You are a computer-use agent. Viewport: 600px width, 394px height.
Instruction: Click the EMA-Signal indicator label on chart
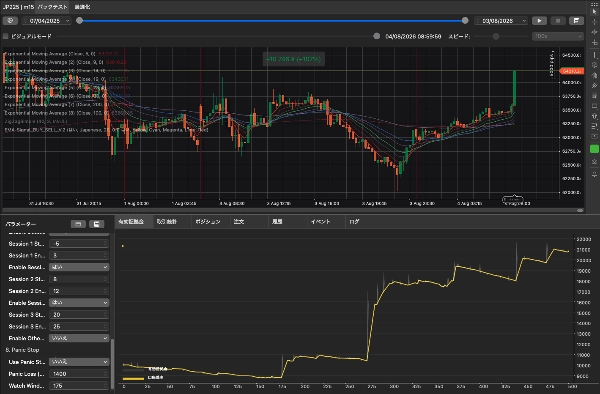click(106, 130)
